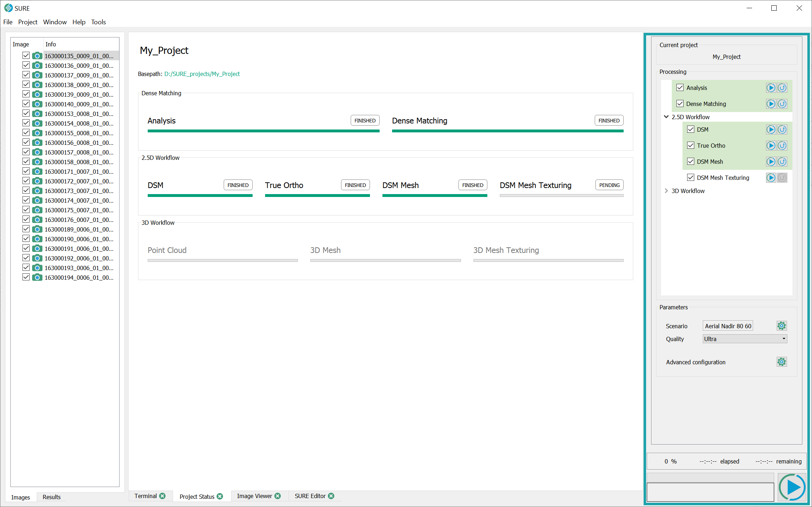Close the Terminal tab with x icon
Viewport: 812px width, 507px height.
pos(163,496)
